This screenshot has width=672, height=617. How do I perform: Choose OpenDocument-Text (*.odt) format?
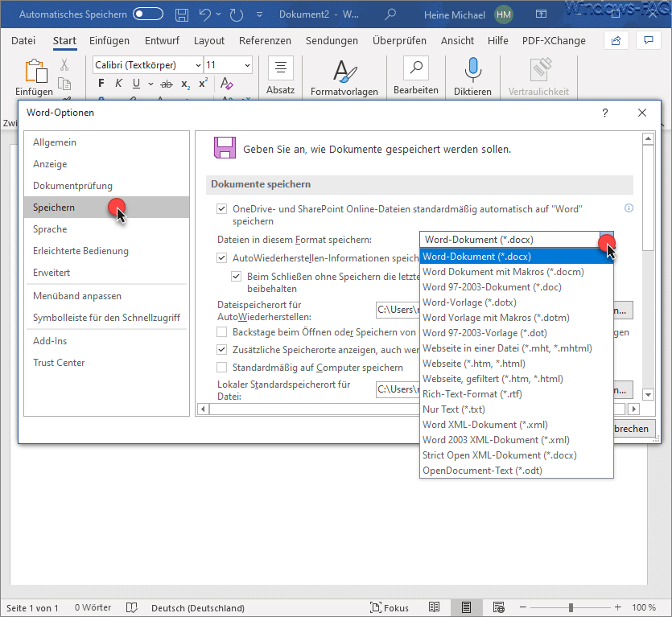(517, 471)
